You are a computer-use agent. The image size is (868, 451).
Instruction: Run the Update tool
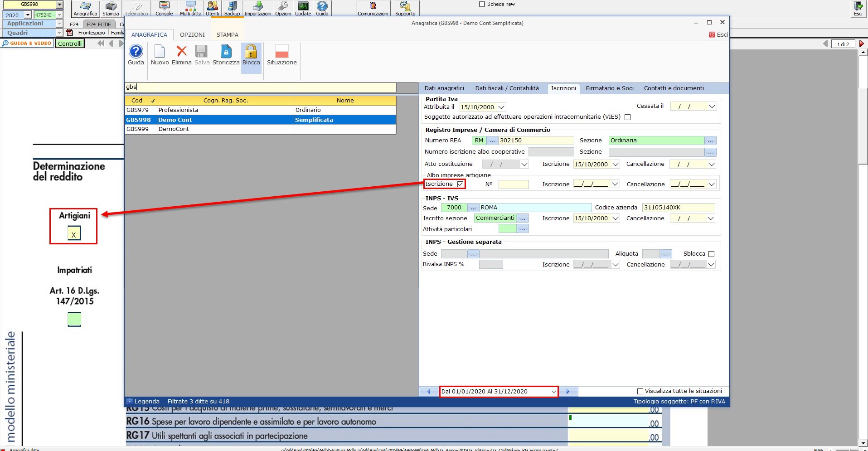tap(303, 8)
